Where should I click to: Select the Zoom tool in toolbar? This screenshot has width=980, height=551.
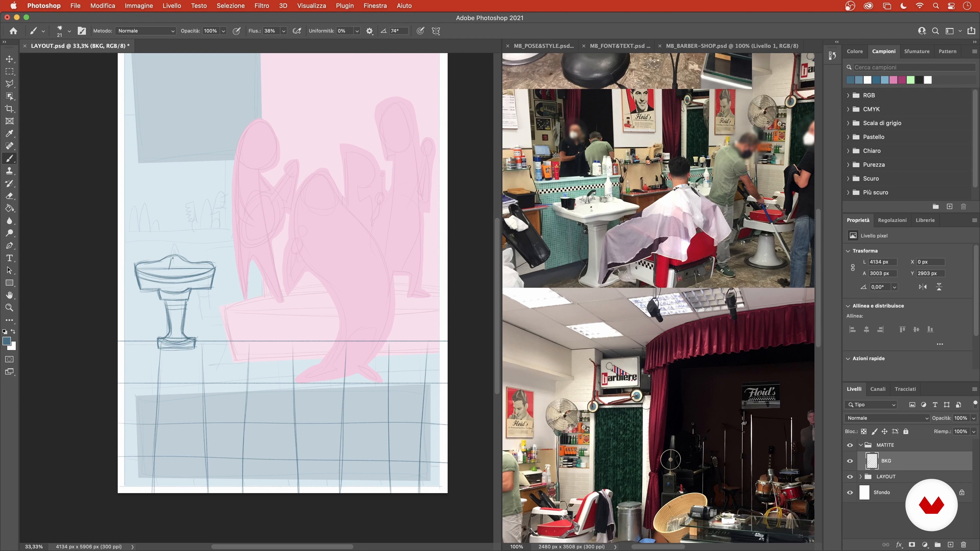(x=9, y=308)
